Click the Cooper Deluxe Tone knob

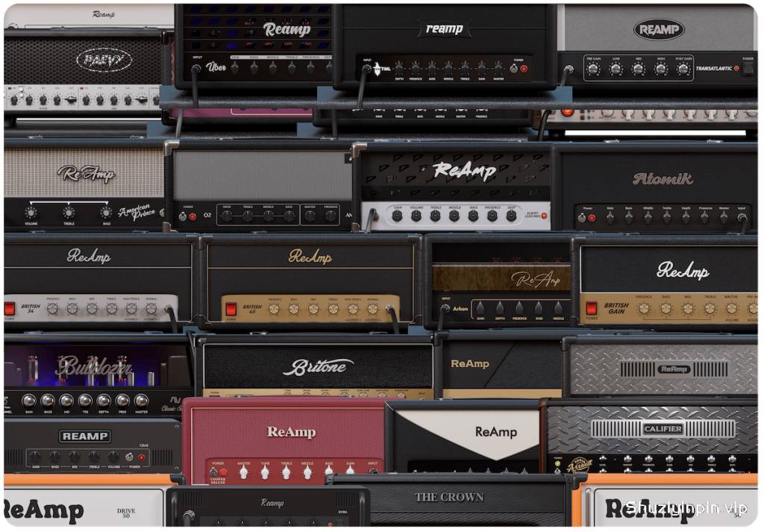(265, 472)
